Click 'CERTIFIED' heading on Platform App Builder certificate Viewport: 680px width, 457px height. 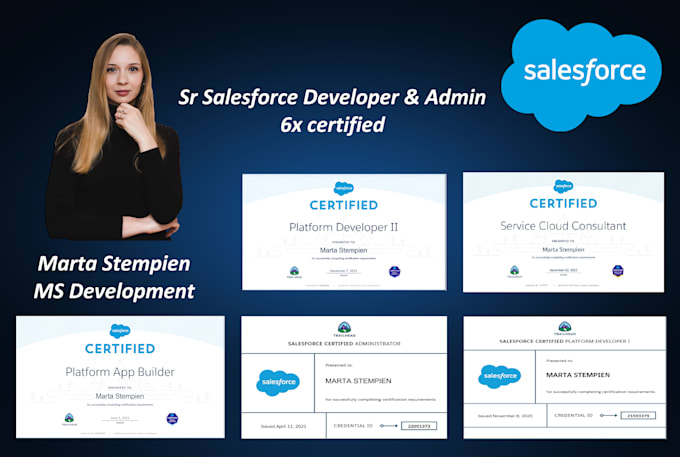pyautogui.click(x=120, y=349)
